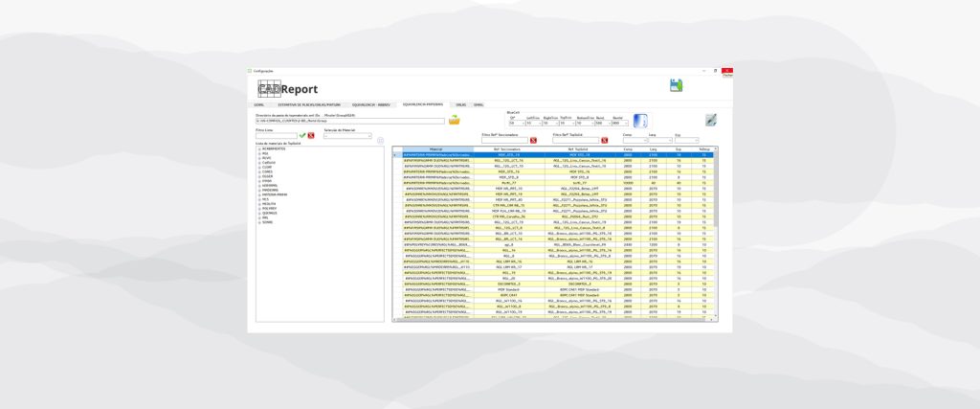Click the table's vertical scrollbar

click(x=716, y=232)
